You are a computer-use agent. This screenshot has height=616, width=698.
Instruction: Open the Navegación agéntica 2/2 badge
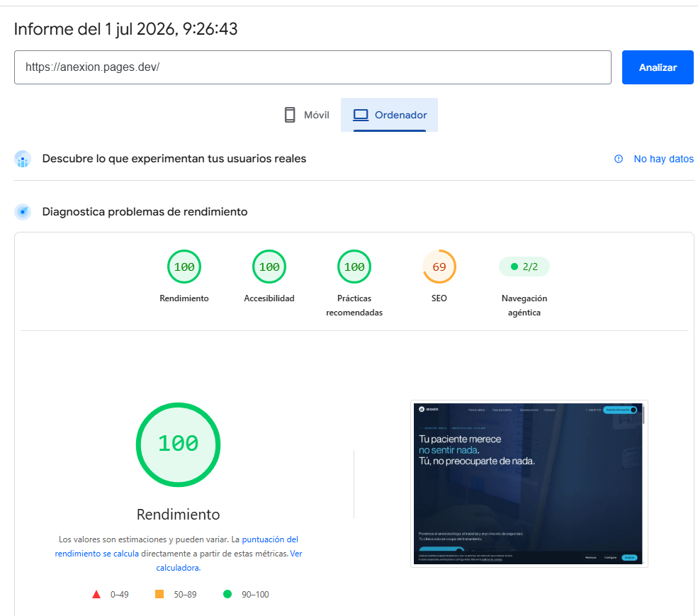pos(524,267)
